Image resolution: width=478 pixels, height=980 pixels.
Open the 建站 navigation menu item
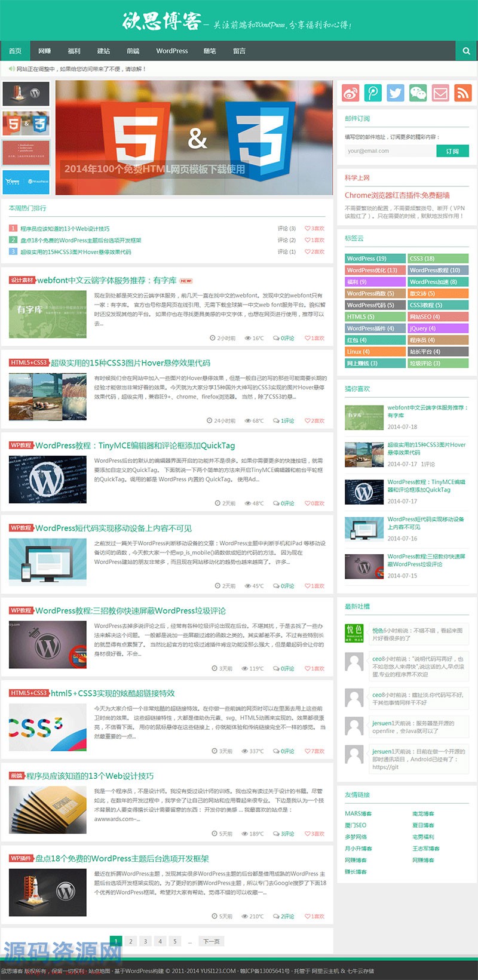(x=103, y=51)
